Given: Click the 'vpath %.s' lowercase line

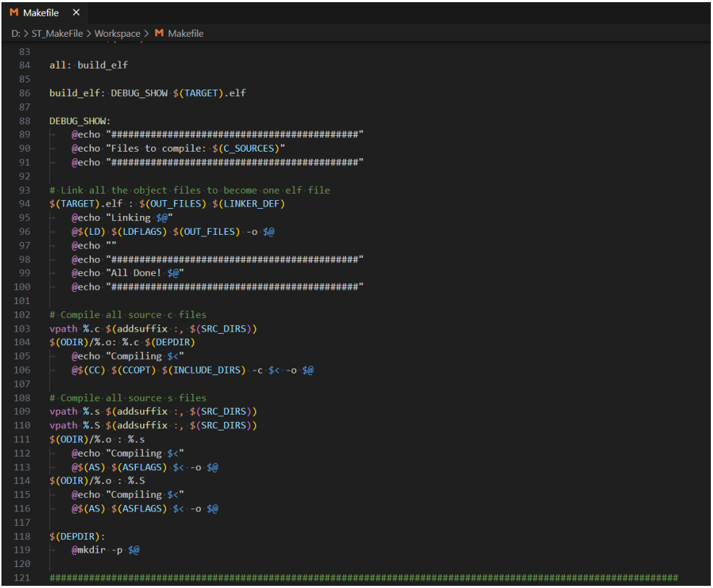Looking at the screenshot, I should coord(153,412).
